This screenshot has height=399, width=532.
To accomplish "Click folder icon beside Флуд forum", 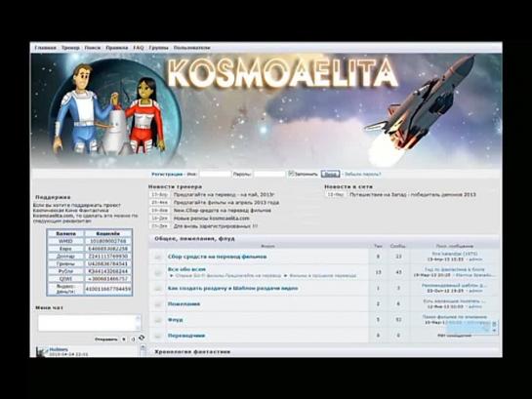I will point(158,320).
